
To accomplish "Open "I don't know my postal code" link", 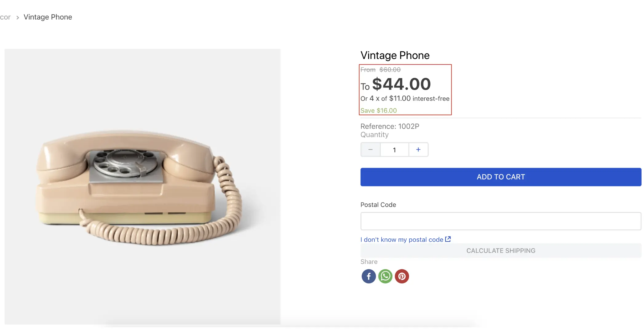I will (402, 240).
